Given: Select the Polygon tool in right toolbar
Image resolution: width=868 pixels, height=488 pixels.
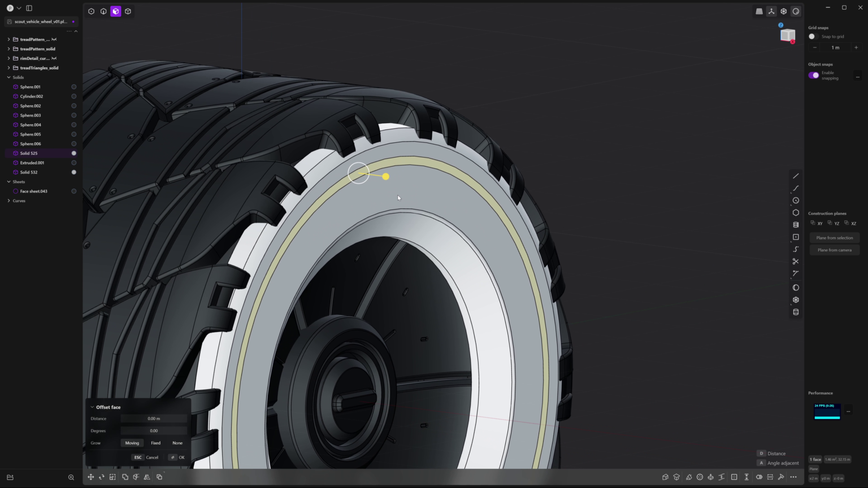Looking at the screenshot, I should pos(796,213).
